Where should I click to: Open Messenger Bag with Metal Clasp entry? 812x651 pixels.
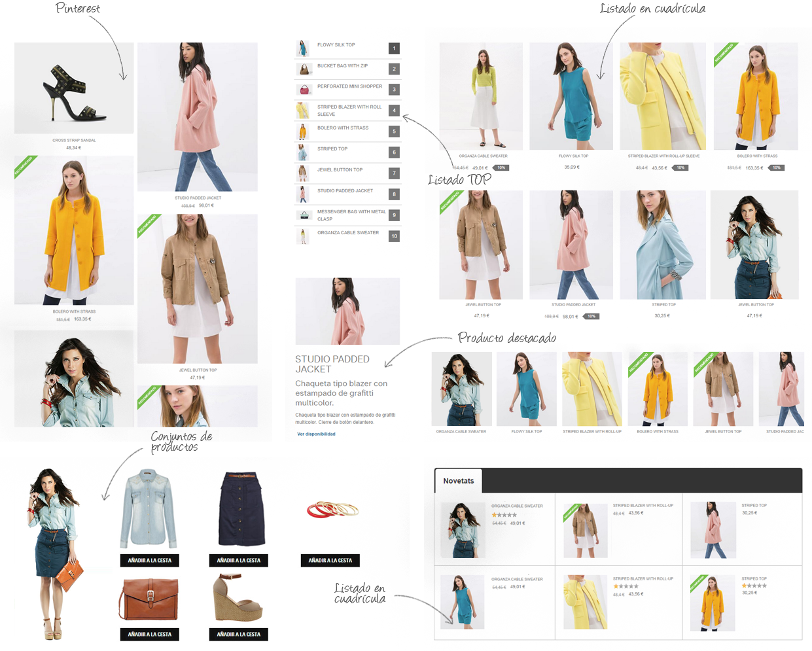click(351, 215)
